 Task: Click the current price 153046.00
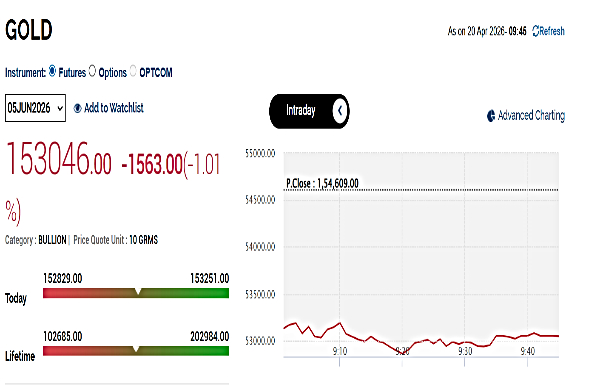58,159
